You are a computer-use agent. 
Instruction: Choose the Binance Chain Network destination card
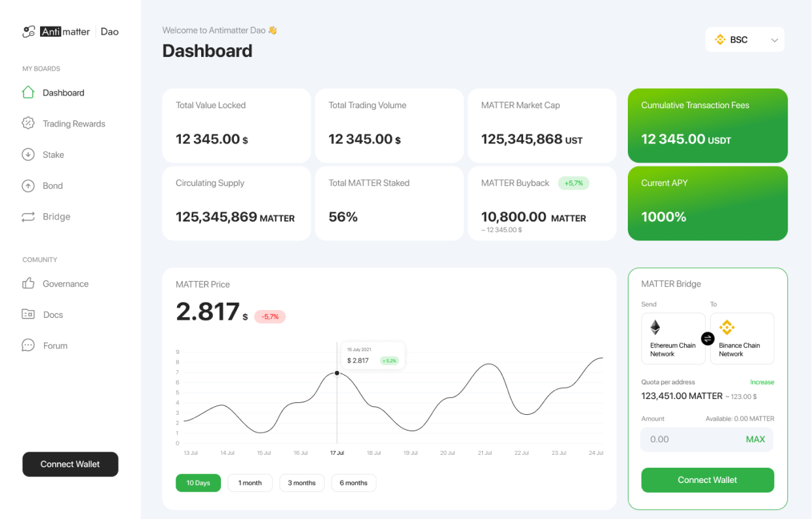click(x=742, y=338)
